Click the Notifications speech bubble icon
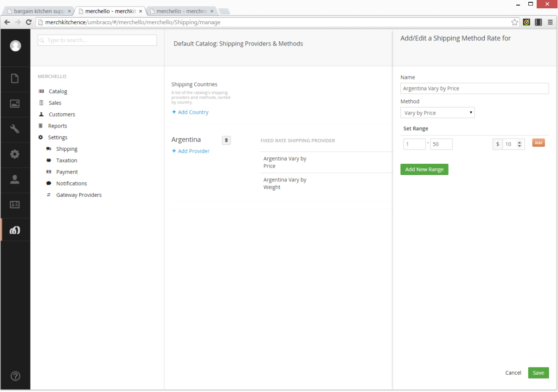This screenshot has height=392, width=558. [x=49, y=183]
